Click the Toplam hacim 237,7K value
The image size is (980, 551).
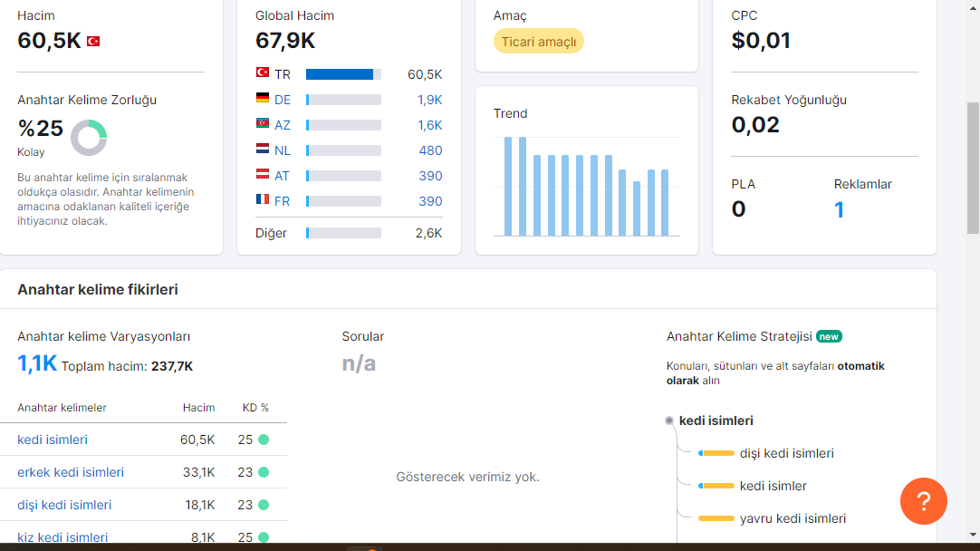(x=172, y=366)
